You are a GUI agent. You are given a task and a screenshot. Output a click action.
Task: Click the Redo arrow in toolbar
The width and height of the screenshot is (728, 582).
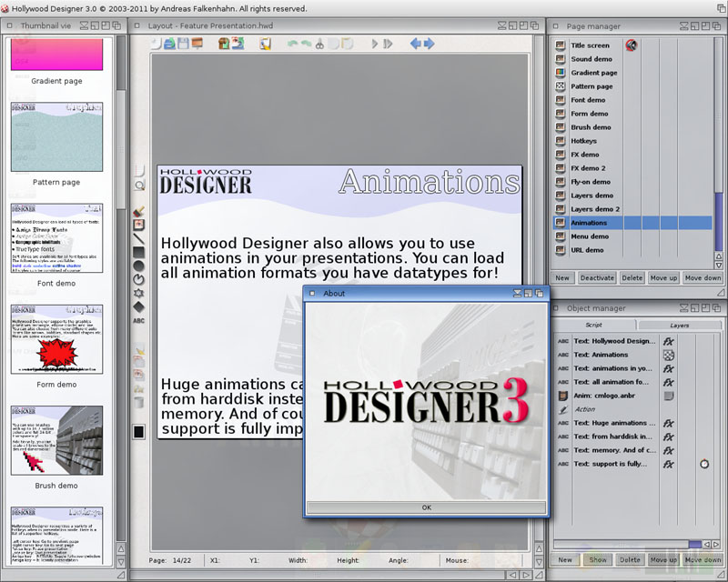[306, 44]
